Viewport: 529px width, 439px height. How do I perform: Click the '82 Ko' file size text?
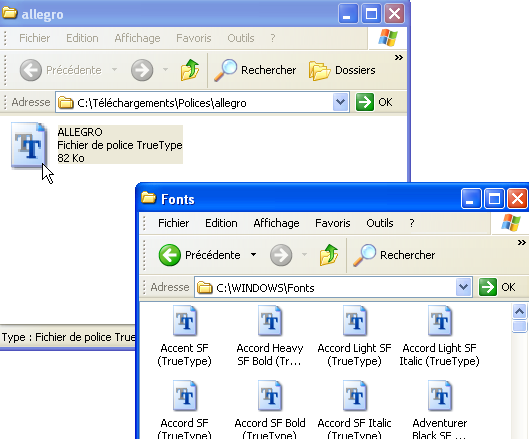click(x=71, y=158)
